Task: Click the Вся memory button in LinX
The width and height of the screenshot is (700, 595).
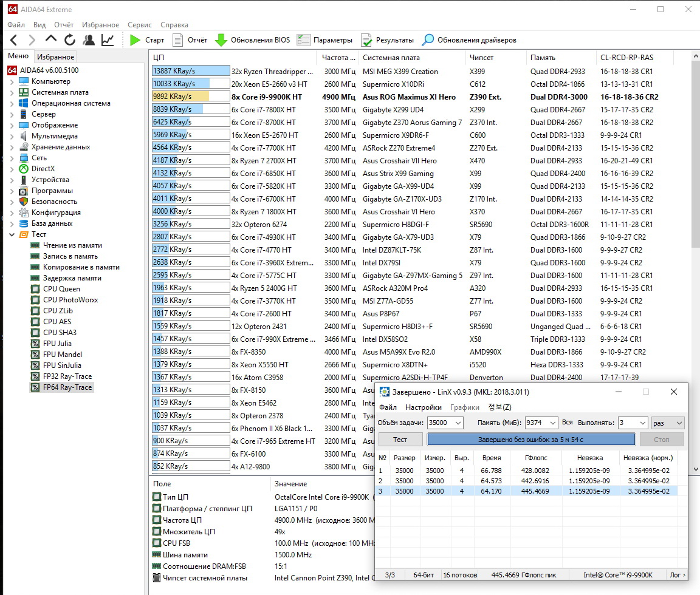Action: [568, 423]
